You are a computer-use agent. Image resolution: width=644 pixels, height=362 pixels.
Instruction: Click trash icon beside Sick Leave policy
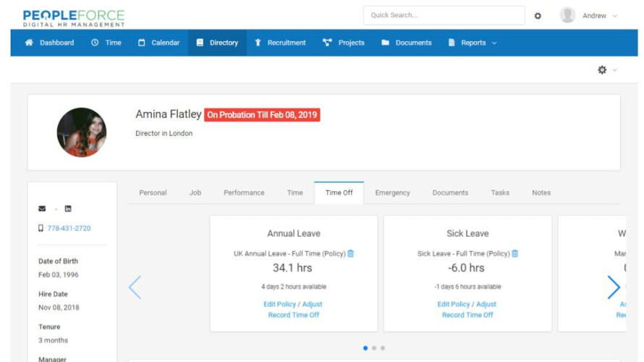coord(515,253)
